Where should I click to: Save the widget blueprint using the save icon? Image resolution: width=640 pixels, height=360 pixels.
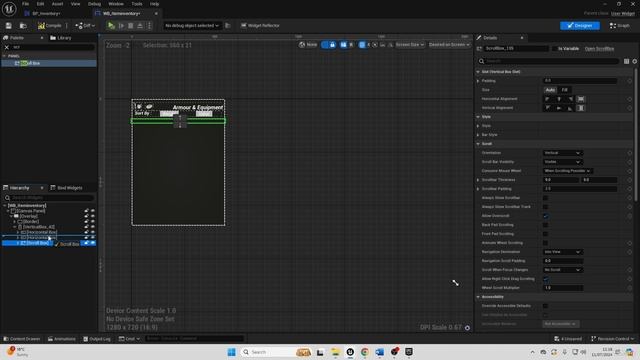(9, 26)
